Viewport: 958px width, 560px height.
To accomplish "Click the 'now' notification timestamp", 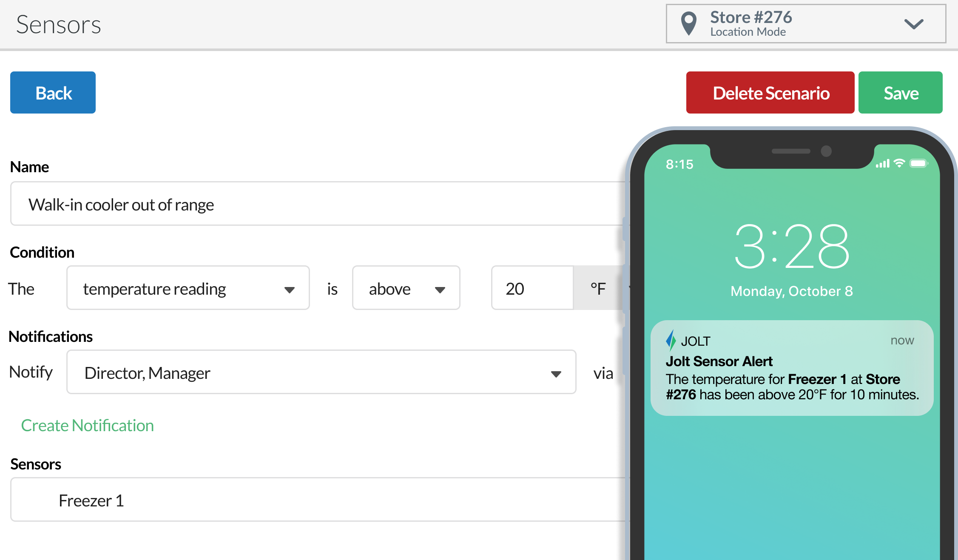I will tap(902, 341).
